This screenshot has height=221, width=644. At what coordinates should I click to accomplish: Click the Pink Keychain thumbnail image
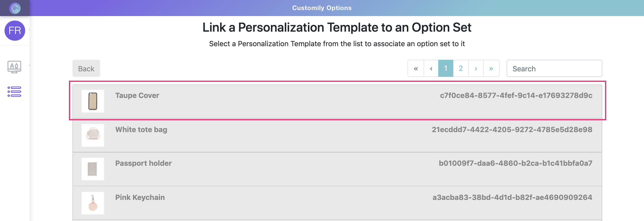93,203
